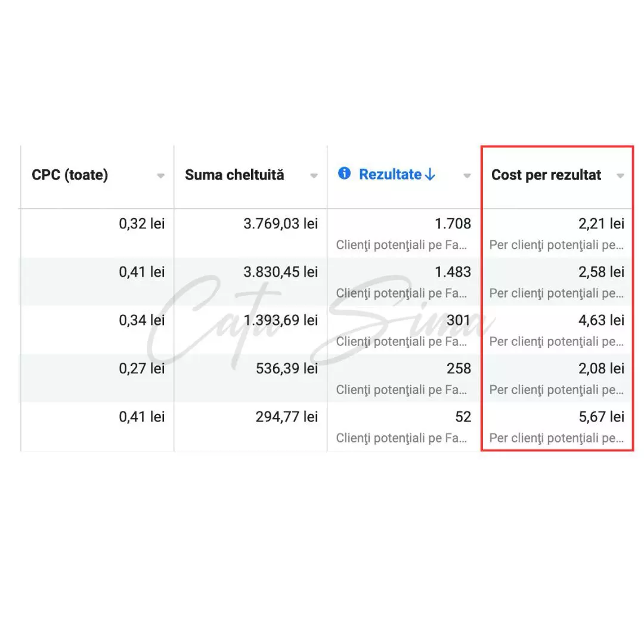Select the 0,32 lei CPC cell
Viewport: 644px width, 644px height.
(x=141, y=224)
